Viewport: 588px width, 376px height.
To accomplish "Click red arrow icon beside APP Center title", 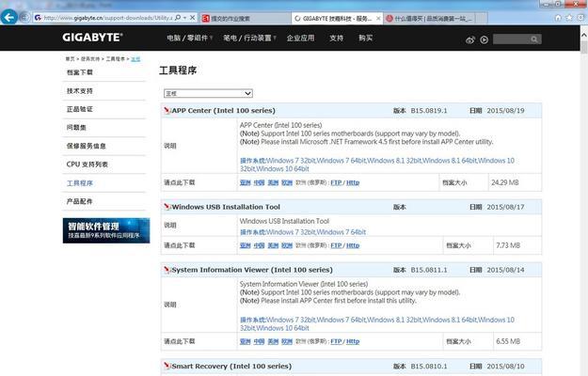I will pyautogui.click(x=167, y=110).
